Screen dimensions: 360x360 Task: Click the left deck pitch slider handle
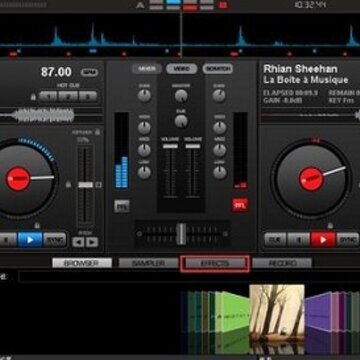pos(86,185)
